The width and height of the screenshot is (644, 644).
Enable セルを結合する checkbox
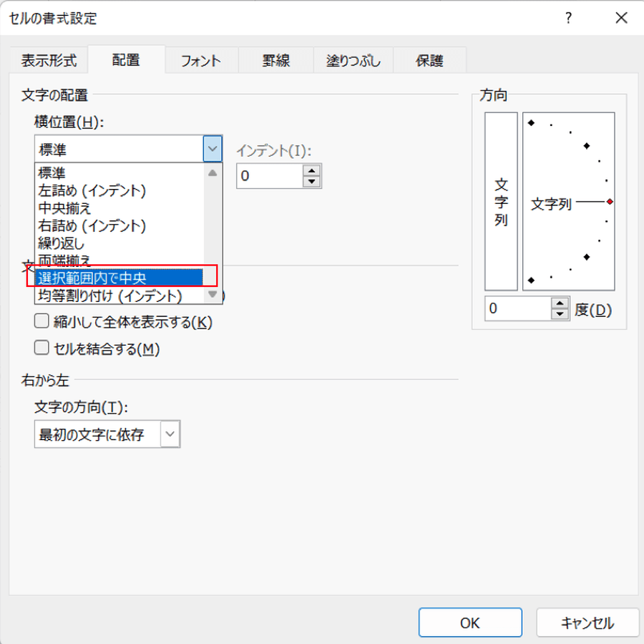click(x=42, y=348)
